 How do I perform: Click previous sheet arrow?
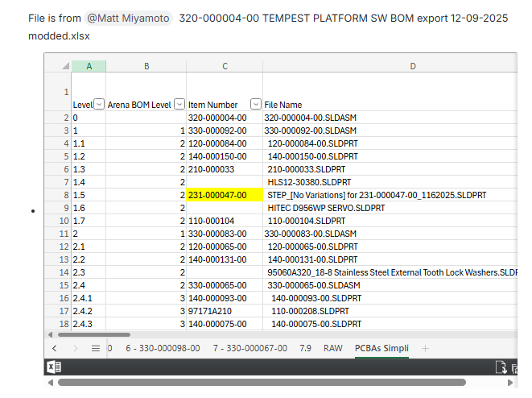tap(54, 348)
